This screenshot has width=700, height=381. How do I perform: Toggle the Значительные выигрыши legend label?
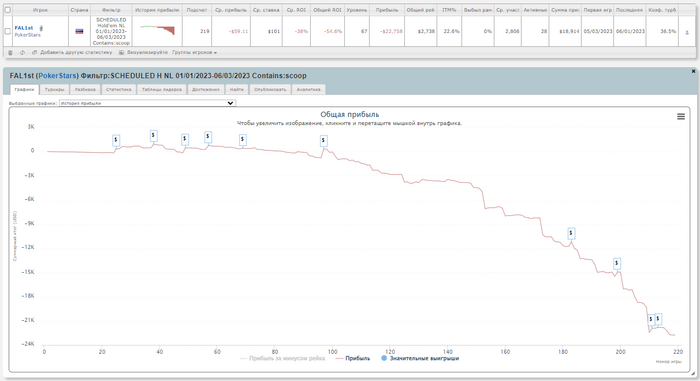pyautogui.click(x=425, y=358)
